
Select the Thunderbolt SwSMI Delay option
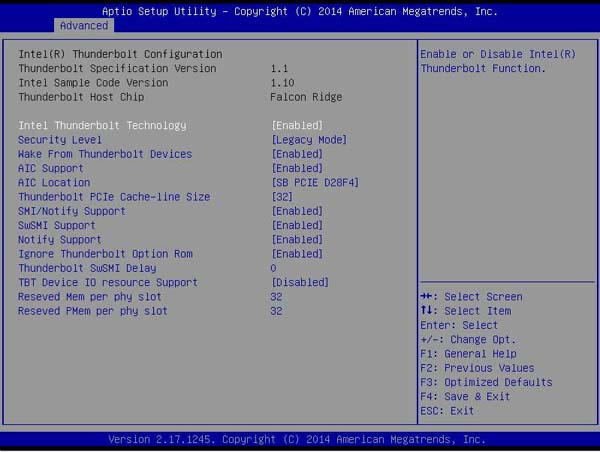[87, 268]
